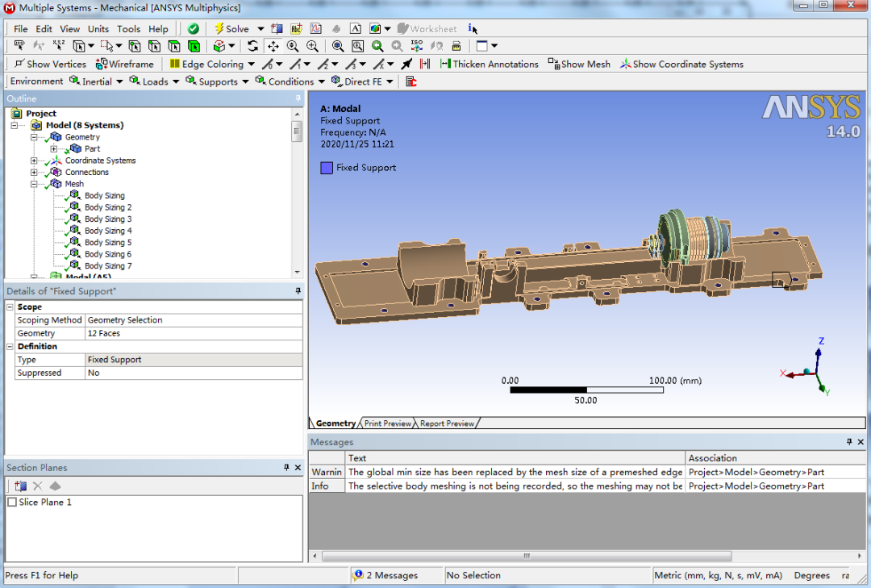Activate the Zoom In magnifier tool
The image size is (871, 588).
(312, 46)
